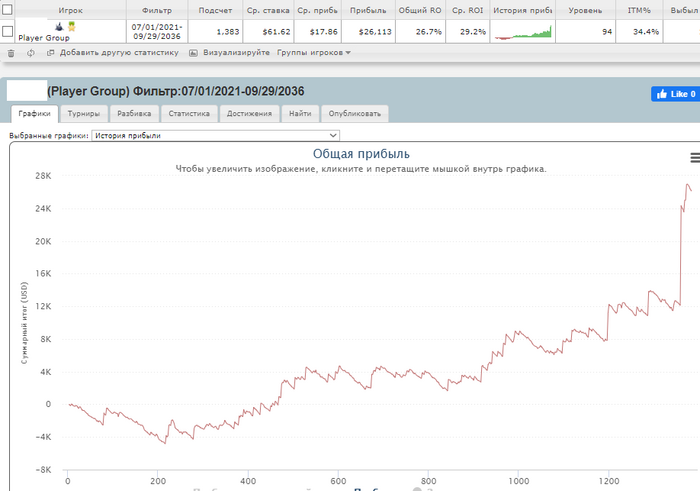Click the Player Group name
Image resolution: width=700 pixels, height=491 pixels.
coord(44,38)
